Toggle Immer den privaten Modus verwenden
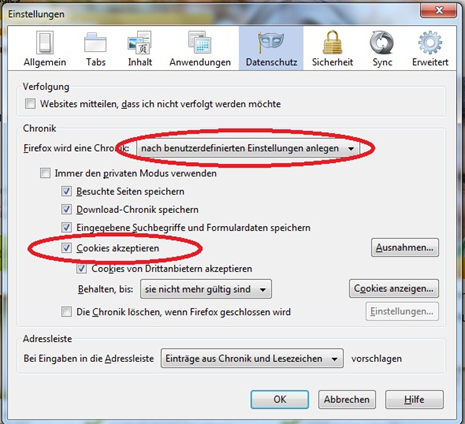Viewport: 465px width, 424px height. tap(45, 173)
